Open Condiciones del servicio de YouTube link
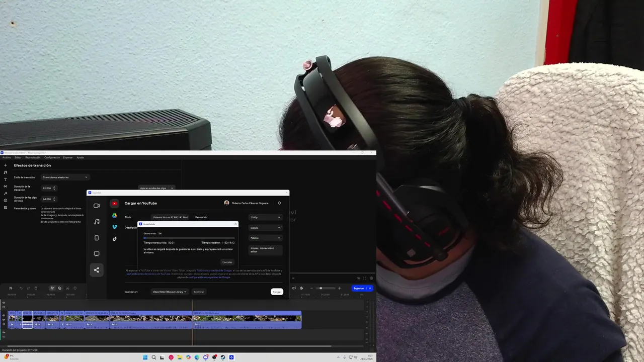The height and width of the screenshot is (362, 644). [149, 274]
